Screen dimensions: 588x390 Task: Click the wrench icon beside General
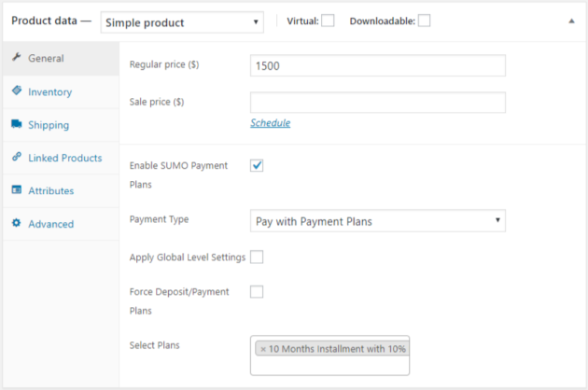coord(16,57)
